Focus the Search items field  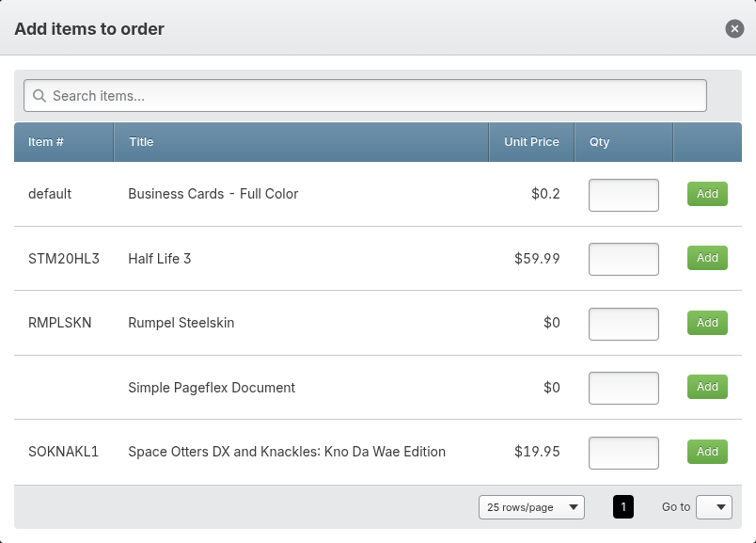click(365, 96)
